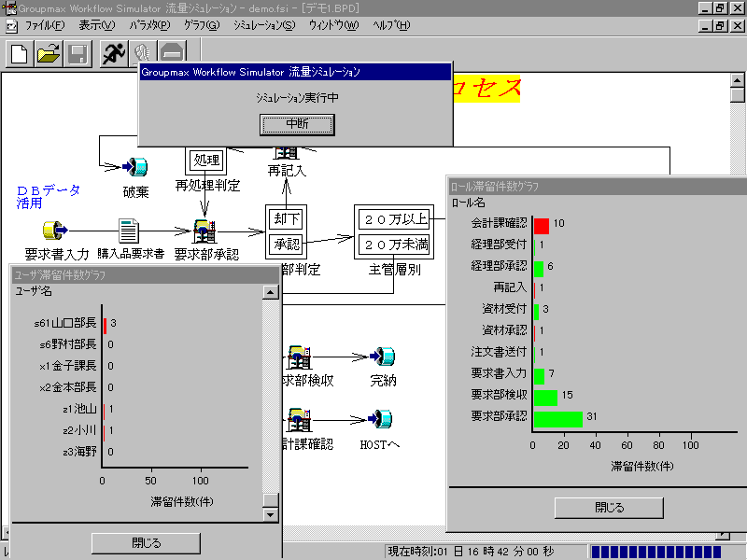Open the ファイル(F) menu
This screenshot has height=560, width=747.
point(44,25)
